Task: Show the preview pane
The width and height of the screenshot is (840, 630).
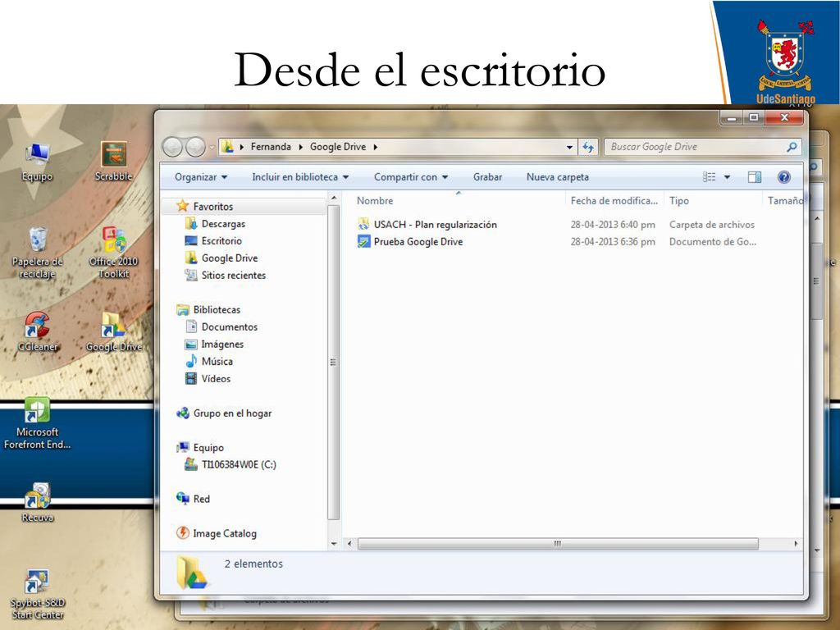Action: pyautogui.click(x=755, y=177)
